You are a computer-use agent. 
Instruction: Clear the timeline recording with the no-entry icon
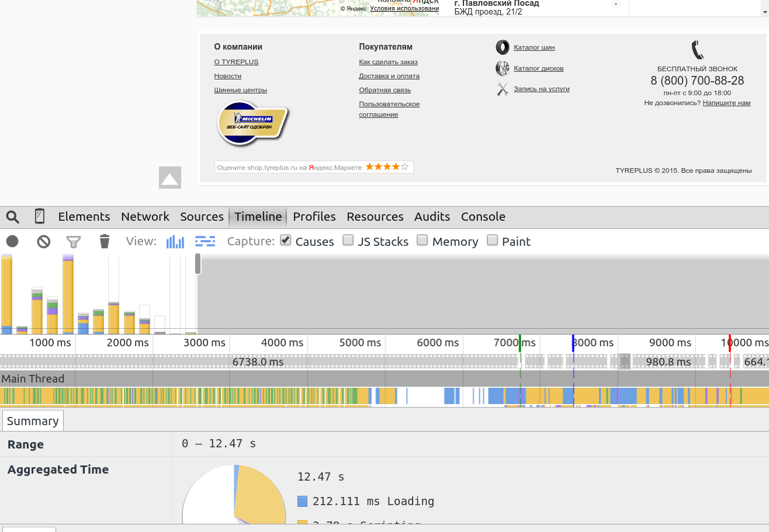point(43,241)
